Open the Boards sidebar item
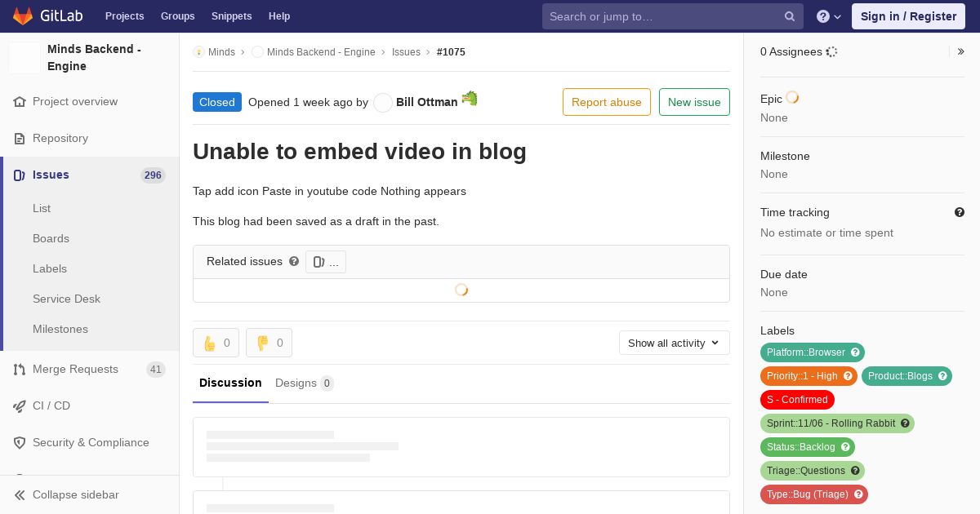The height and width of the screenshot is (514, 980). (51, 238)
